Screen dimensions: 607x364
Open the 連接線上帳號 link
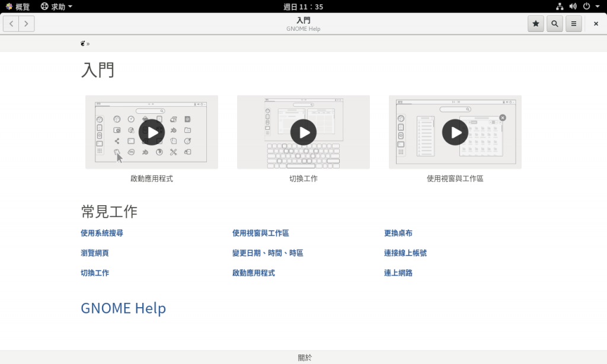405,253
